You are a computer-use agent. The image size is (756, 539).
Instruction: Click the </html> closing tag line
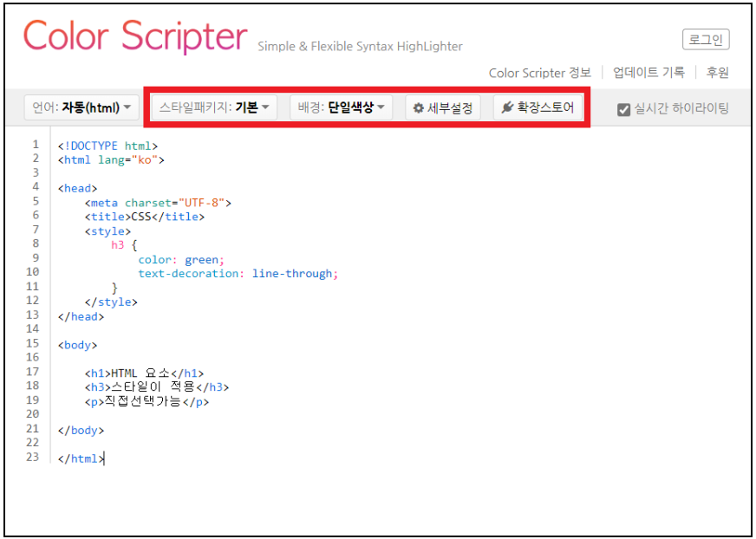pos(81,458)
